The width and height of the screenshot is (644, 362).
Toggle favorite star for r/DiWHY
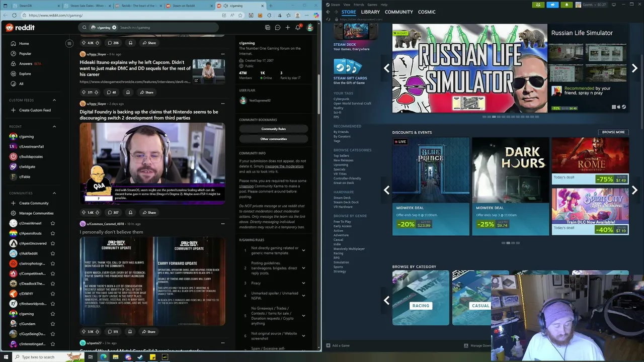(52, 294)
